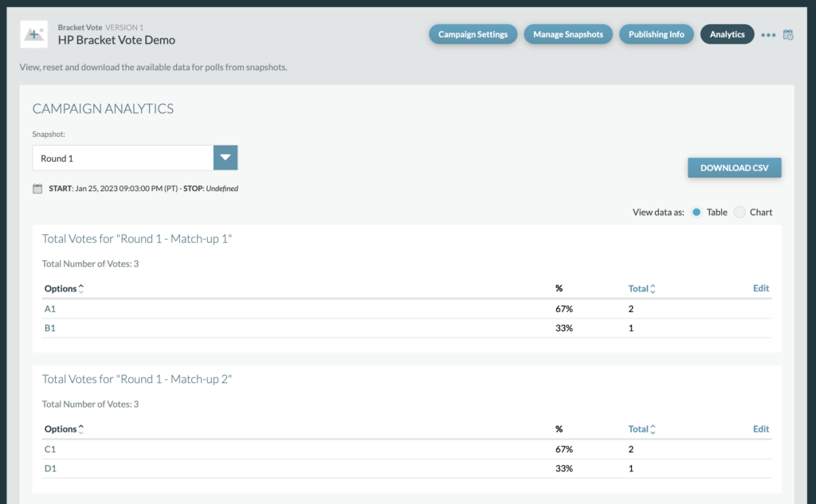
Task: Open the three-dot more options menu
Action: click(768, 35)
